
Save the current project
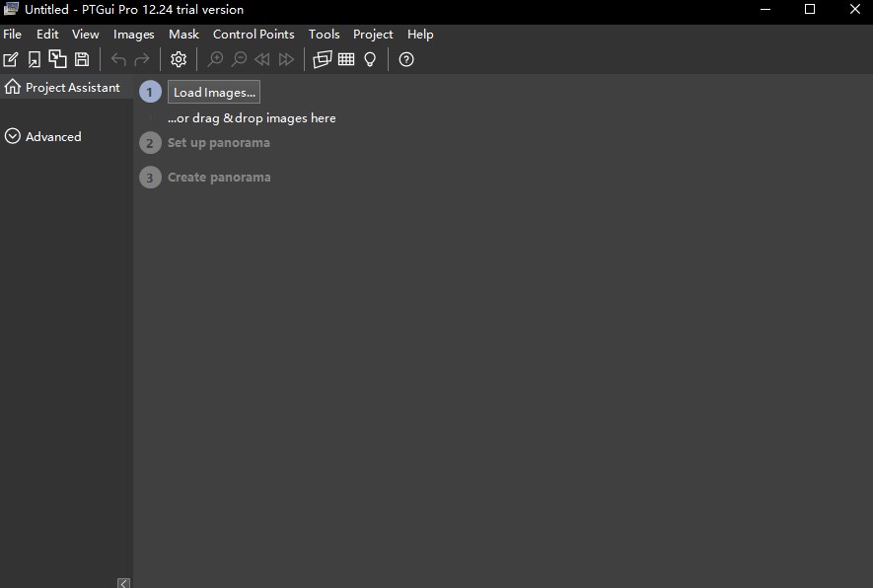coord(81,59)
